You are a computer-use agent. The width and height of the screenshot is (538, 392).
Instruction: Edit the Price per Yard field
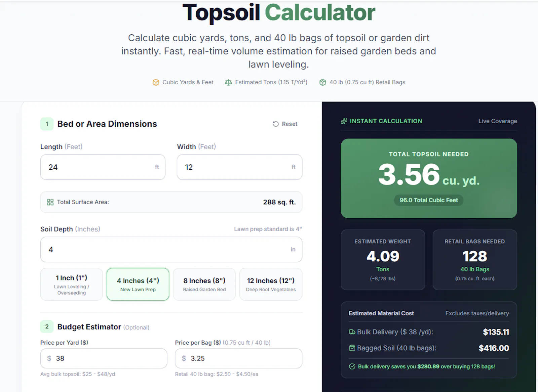pyautogui.click(x=104, y=358)
